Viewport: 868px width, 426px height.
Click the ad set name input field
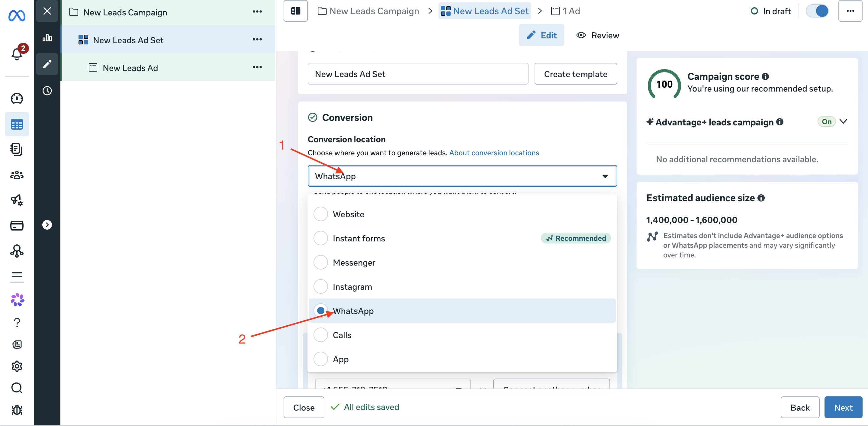[x=418, y=74]
